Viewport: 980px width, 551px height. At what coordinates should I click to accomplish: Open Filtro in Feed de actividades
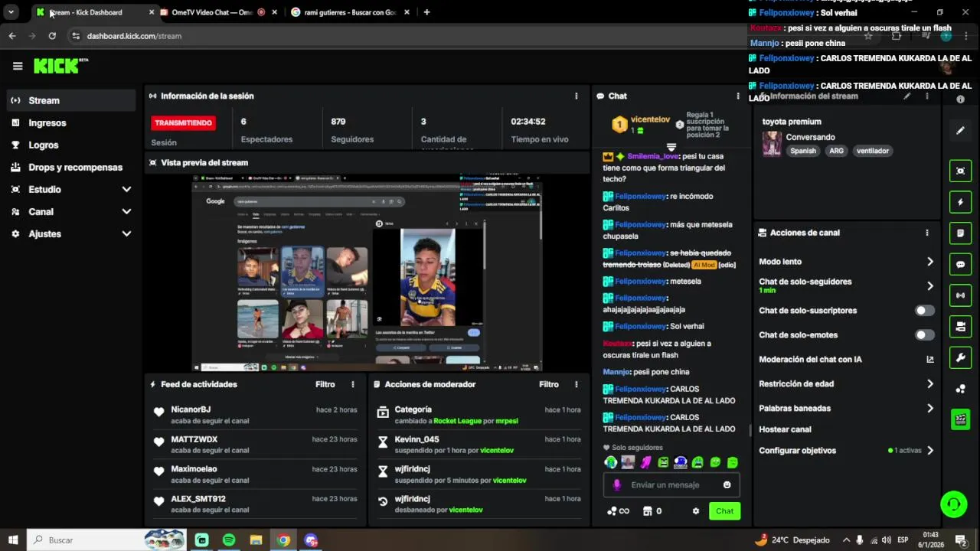(325, 384)
